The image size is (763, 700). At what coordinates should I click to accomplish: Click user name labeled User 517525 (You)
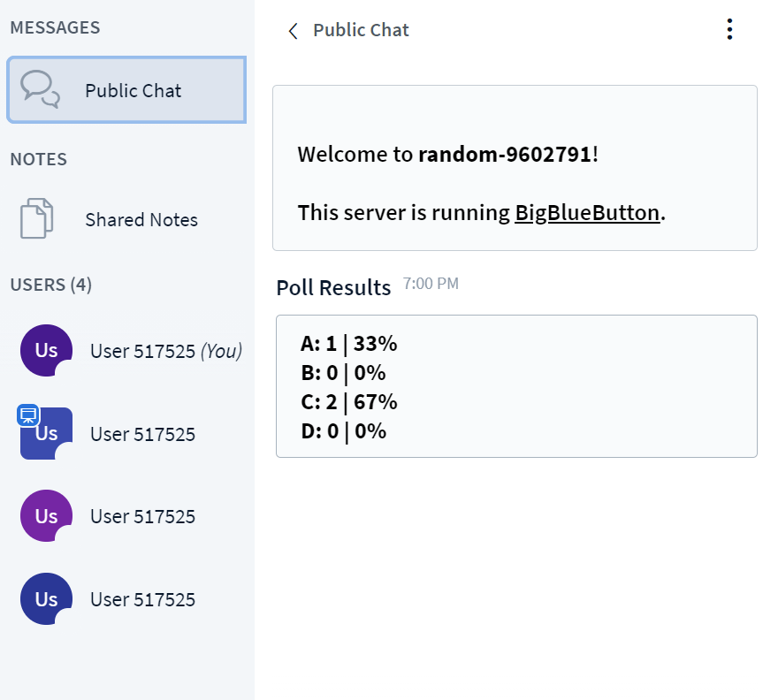[165, 351]
